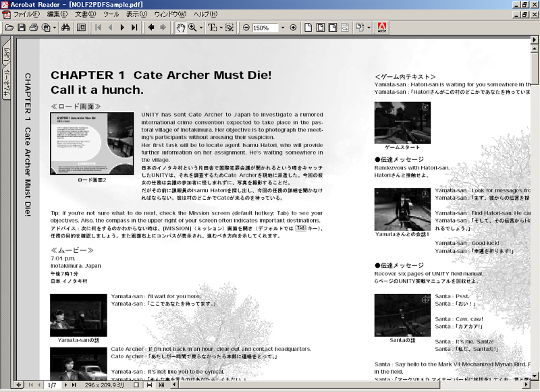Click vertical scrollbar up arrow
This screenshot has height=392, width=540.
(x=535, y=49)
